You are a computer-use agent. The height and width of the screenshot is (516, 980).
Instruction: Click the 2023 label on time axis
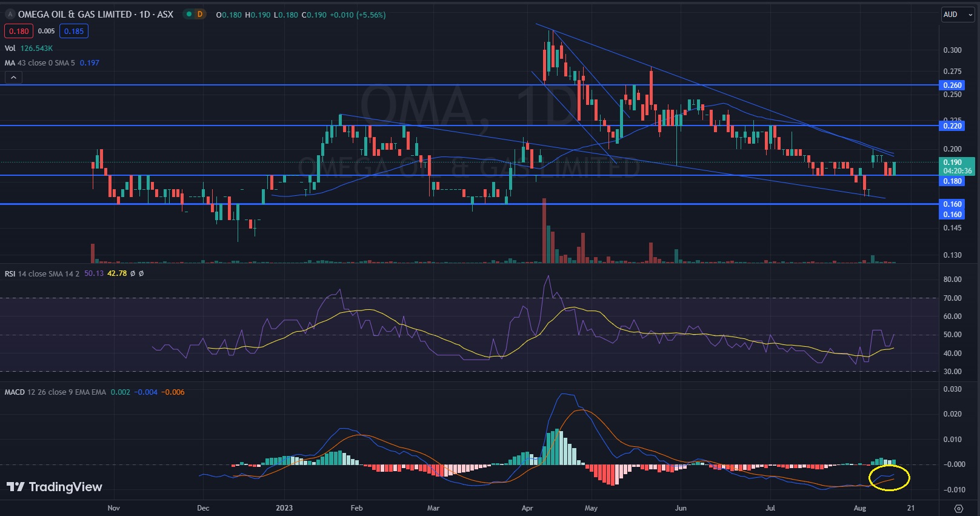[x=284, y=508]
